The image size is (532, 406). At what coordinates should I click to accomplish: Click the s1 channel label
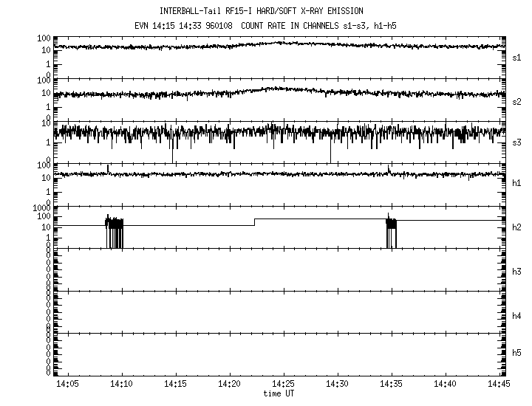(517, 57)
